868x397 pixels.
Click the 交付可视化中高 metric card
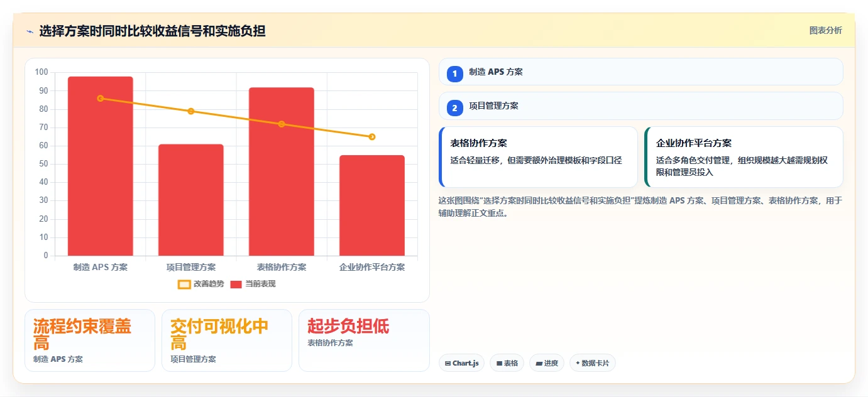[227, 340]
